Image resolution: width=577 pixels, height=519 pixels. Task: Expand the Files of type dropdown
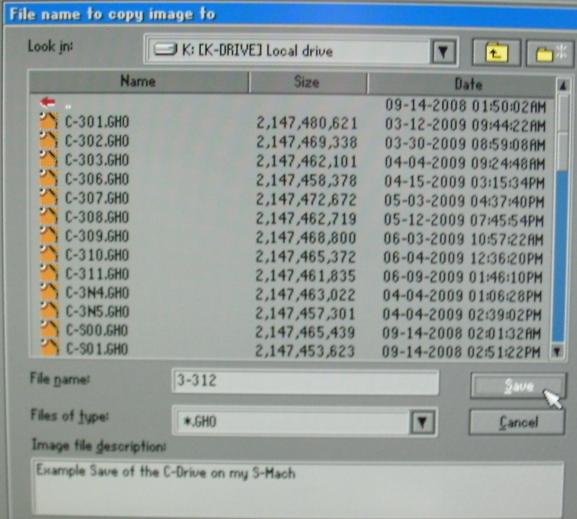tap(422, 422)
